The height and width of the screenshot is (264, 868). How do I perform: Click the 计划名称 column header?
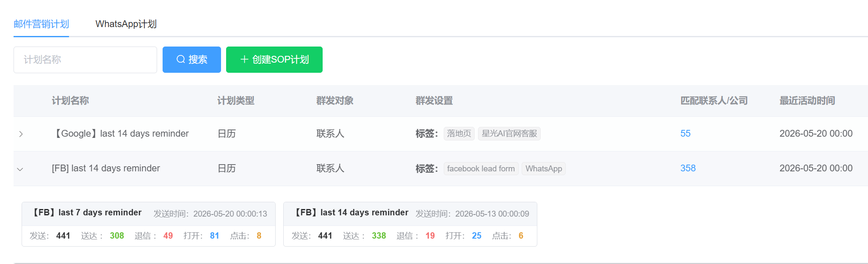[x=70, y=101]
